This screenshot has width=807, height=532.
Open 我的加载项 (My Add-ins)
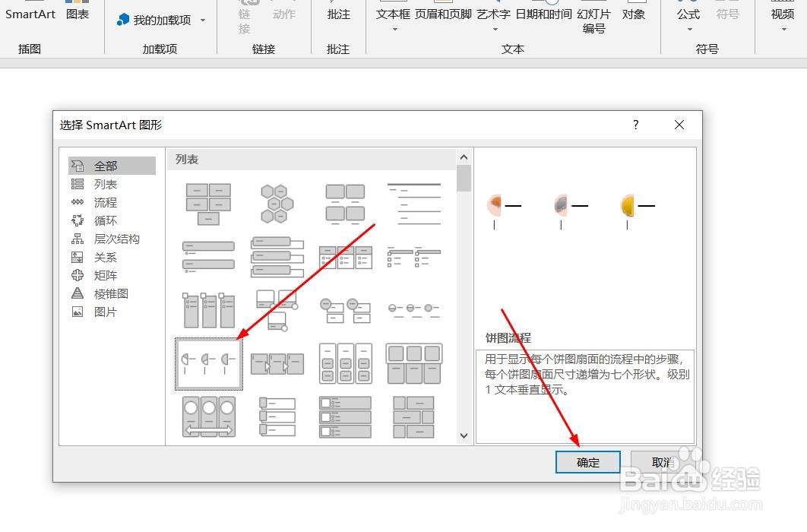(156, 19)
